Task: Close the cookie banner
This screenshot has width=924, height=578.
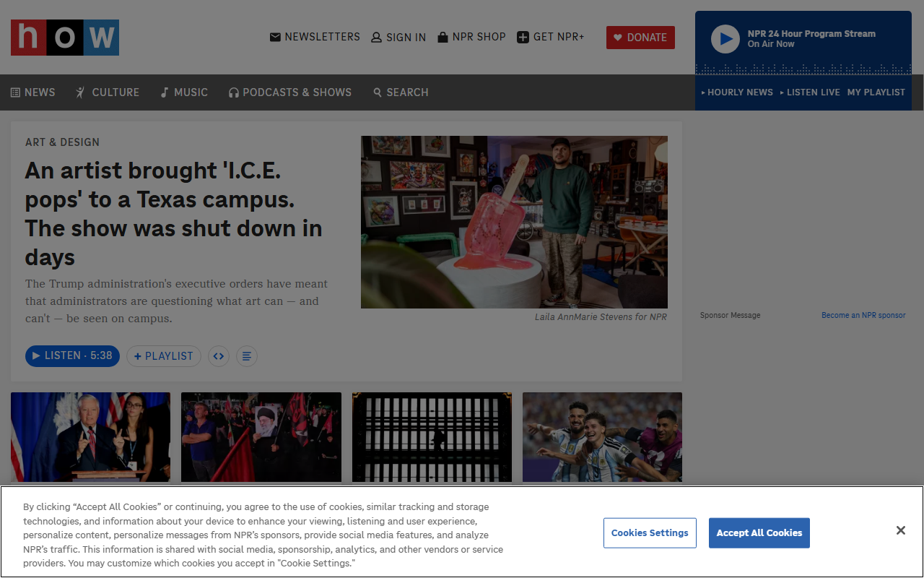Action: [x=901, y=530]
